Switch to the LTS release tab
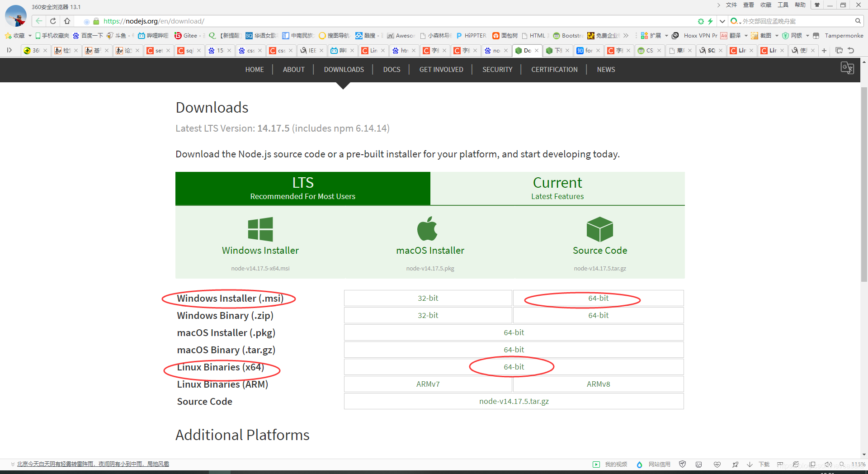Screen dimensions: 868x474 click(303, 188)
